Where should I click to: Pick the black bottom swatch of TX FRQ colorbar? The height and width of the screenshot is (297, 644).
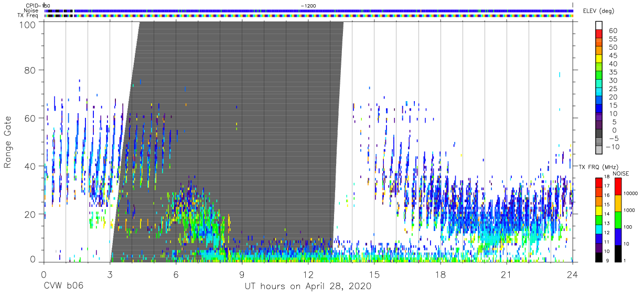click(x=598, y=257)
